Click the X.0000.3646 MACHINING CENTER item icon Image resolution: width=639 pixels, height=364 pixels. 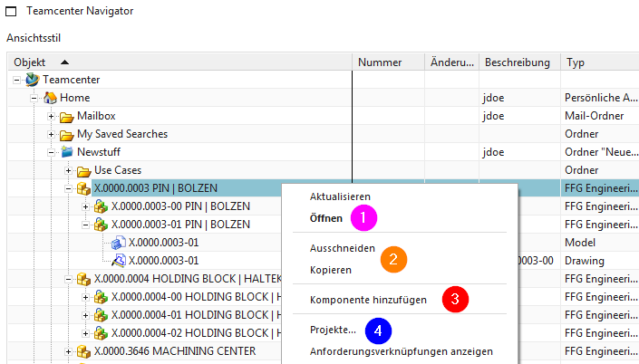84,351
